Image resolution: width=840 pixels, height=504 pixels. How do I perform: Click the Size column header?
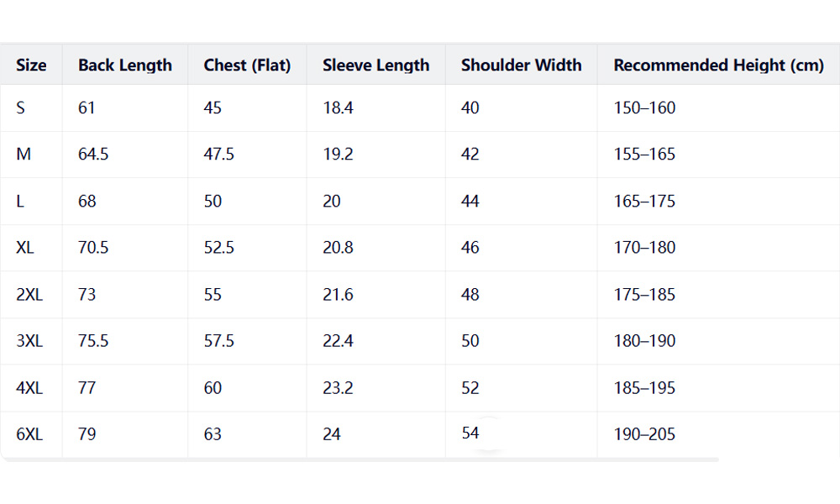click(x=31, y=66)
